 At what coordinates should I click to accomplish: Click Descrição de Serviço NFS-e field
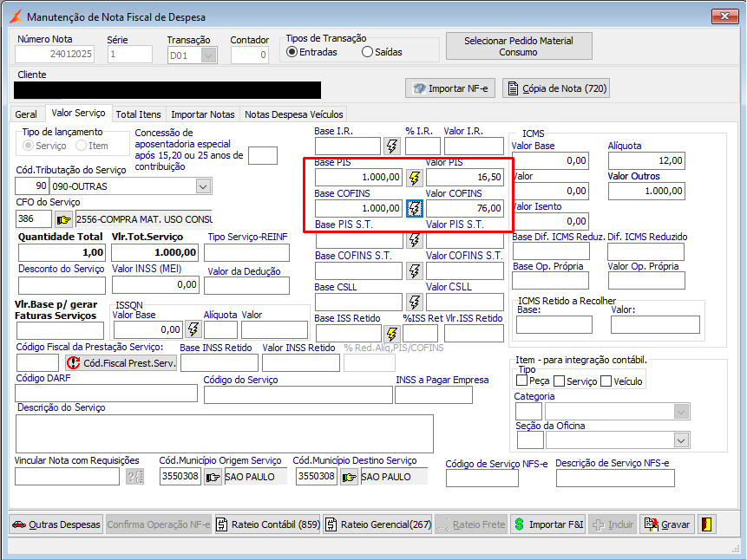[615, 479]
